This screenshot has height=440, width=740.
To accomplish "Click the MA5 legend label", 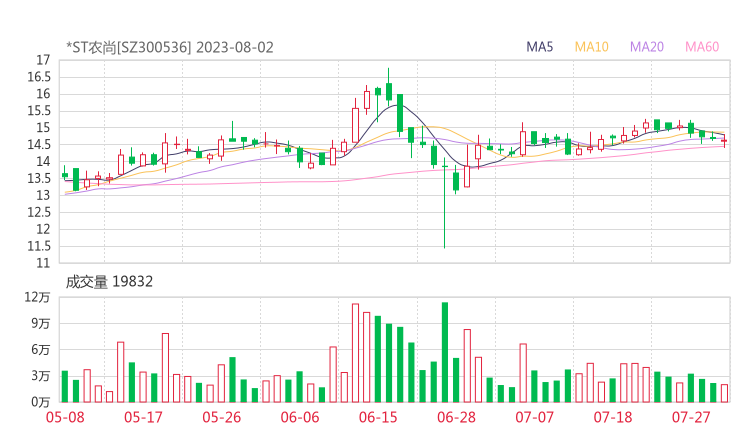I will (x=539, y=47).
